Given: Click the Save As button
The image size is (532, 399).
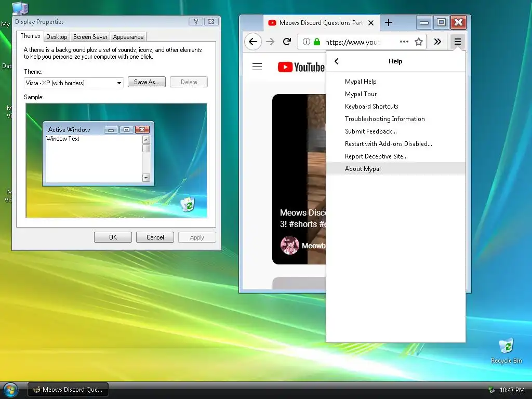Looking at the screenshot, I should pos(147,82).
